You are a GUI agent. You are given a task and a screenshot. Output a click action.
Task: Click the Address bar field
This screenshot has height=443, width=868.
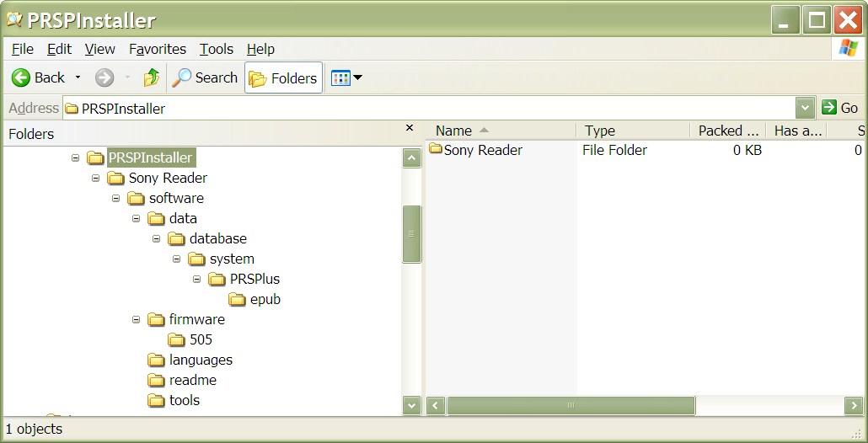pyautogui.click(x=428, y=108)
